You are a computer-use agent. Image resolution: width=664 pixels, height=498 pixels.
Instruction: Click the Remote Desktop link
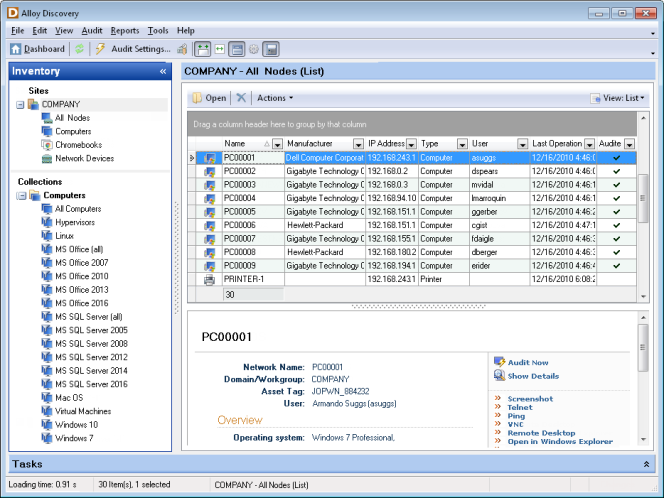(x=543, y=433)
